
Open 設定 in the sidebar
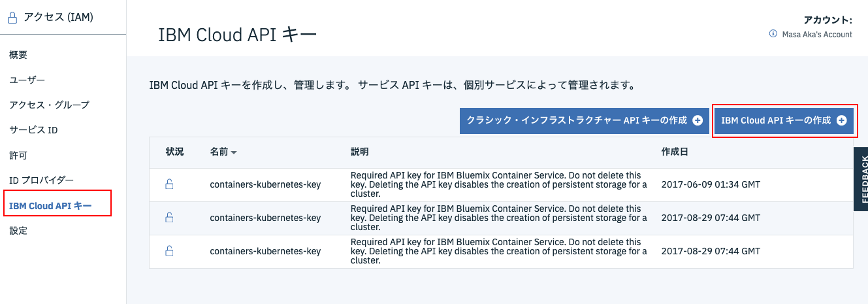(18, 231)
